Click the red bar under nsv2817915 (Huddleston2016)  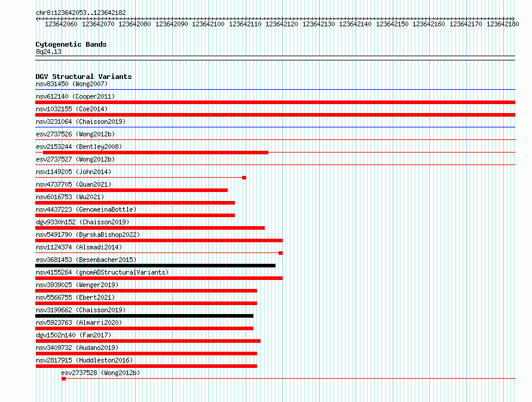click(x=146, y=366)
